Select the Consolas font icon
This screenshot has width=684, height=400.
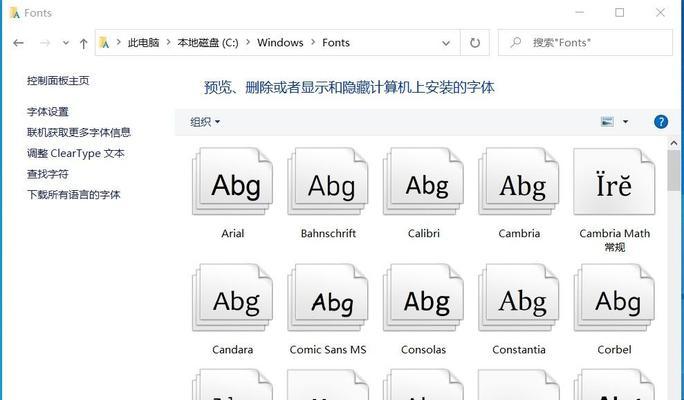(x=424, y=297)
